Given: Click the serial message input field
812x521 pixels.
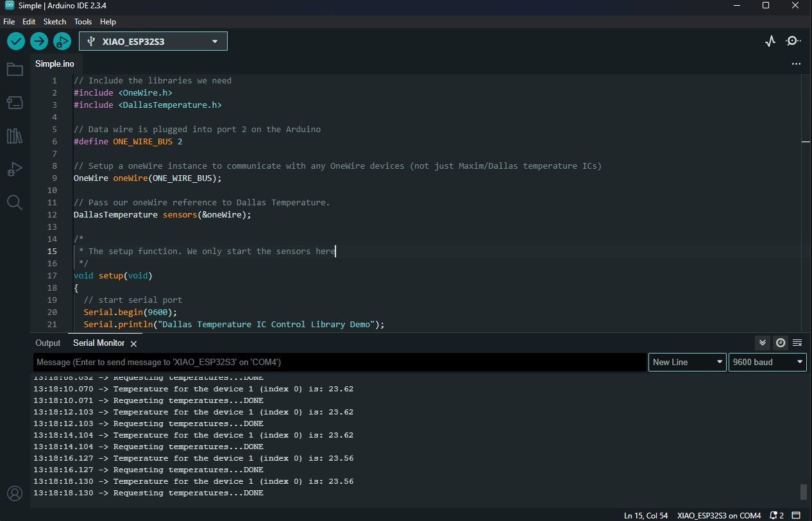Looking at the screenshot, I should (340, 362).
